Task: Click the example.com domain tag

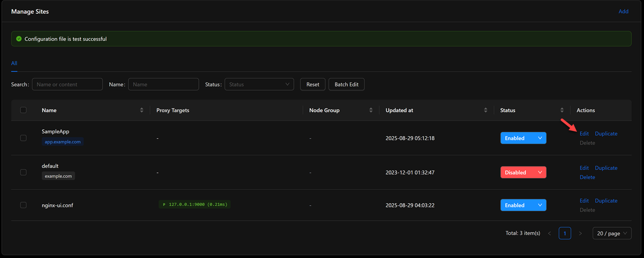Action: (x=58, y=176)
